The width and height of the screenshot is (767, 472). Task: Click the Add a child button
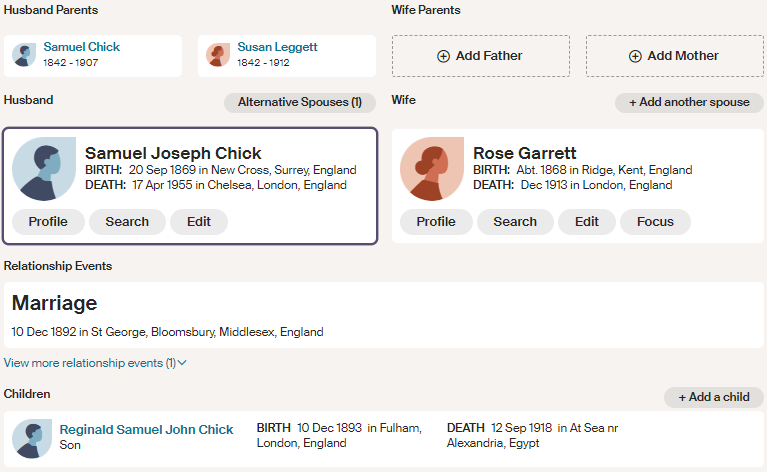click(x=713, y=397)
